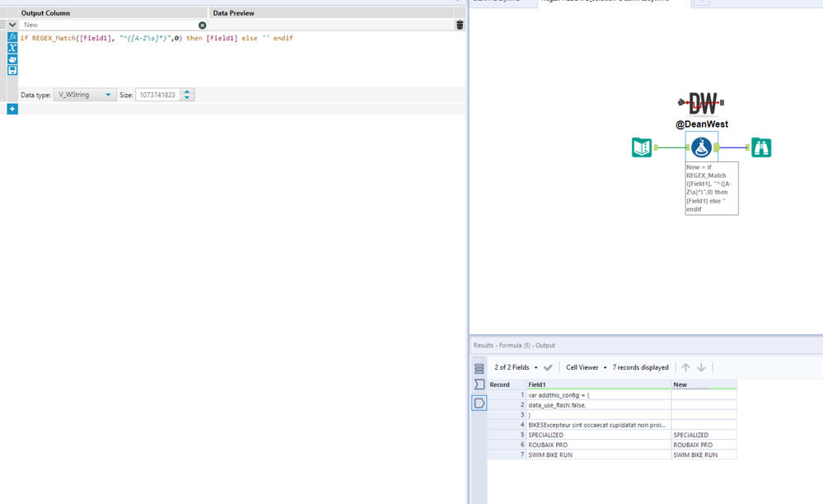Select ROUBAIX PRO cell in Field1 column
The height and width of the screenshot is (504, 823).
click(x=599, y=445)
